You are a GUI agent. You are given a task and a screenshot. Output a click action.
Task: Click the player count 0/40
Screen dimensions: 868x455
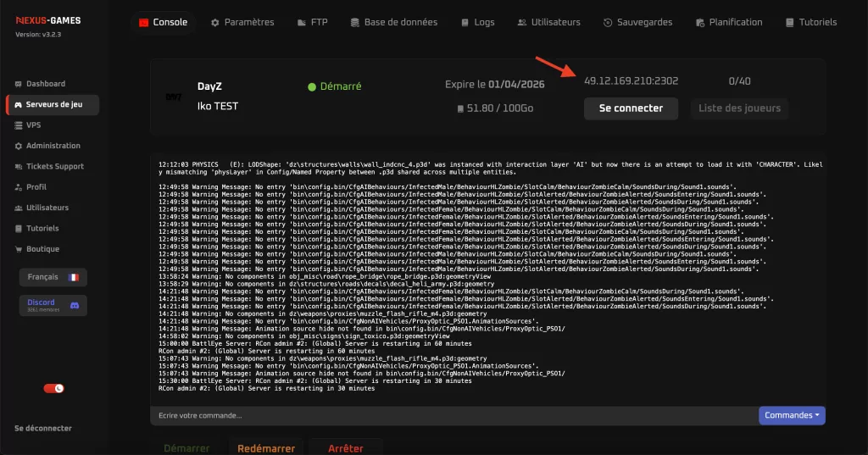pyautogui.click(x=739, y=81)
